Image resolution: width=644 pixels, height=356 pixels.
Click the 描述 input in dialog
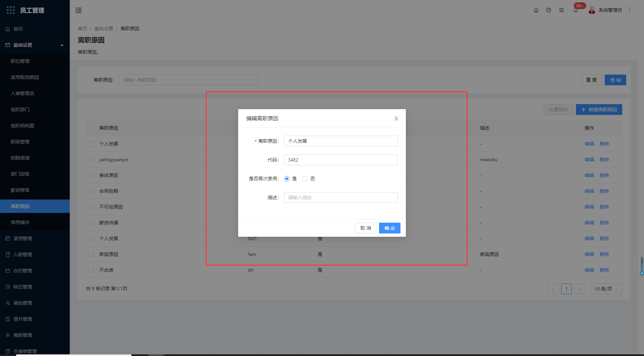coord(341,197)
